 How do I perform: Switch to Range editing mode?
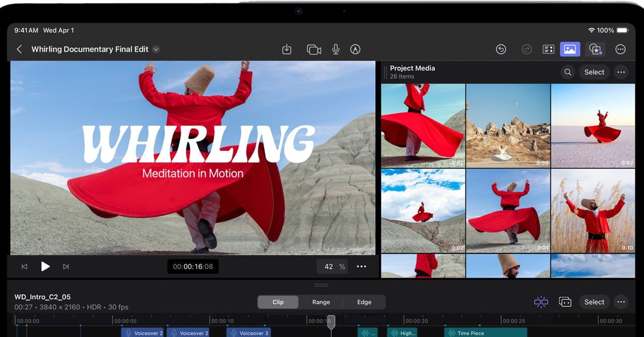(x=321, y=302)
